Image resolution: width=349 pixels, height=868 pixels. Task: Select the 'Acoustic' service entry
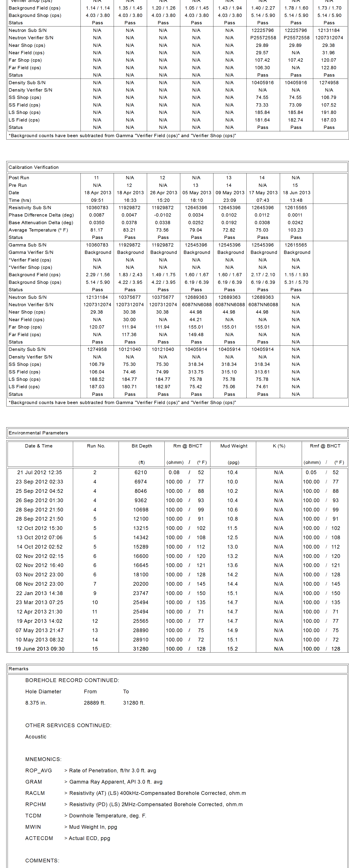[x=36, y=736]
